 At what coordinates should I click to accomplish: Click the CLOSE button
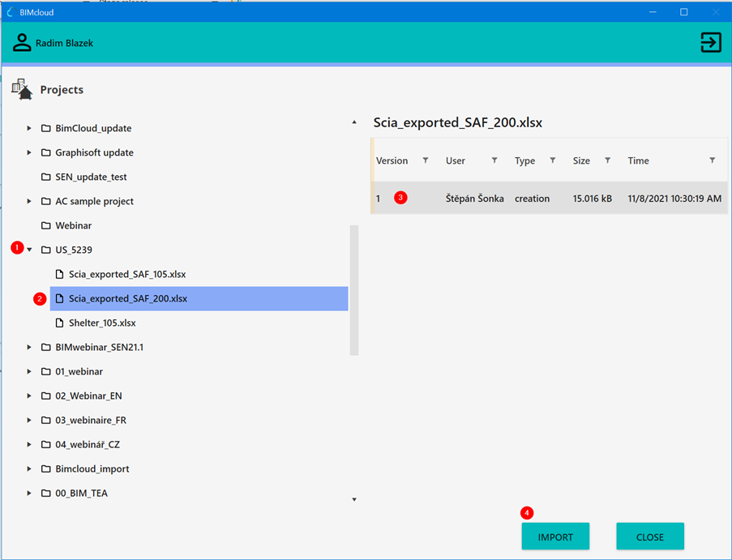tap(650, 536)
